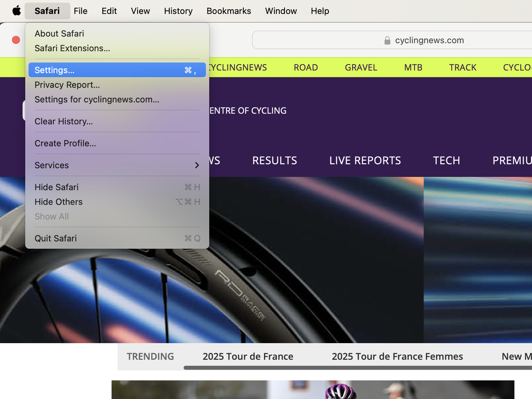Open the Help menu
The height and width of the screenshot is (399, 532).
pyautogui.click(x=320, y=11)
